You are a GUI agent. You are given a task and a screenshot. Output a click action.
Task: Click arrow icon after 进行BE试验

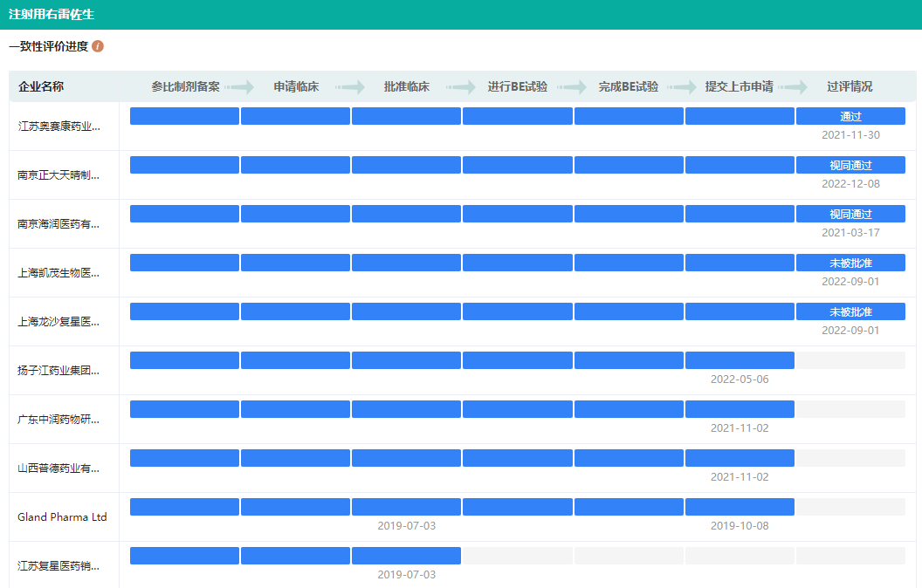pos(572,87)
